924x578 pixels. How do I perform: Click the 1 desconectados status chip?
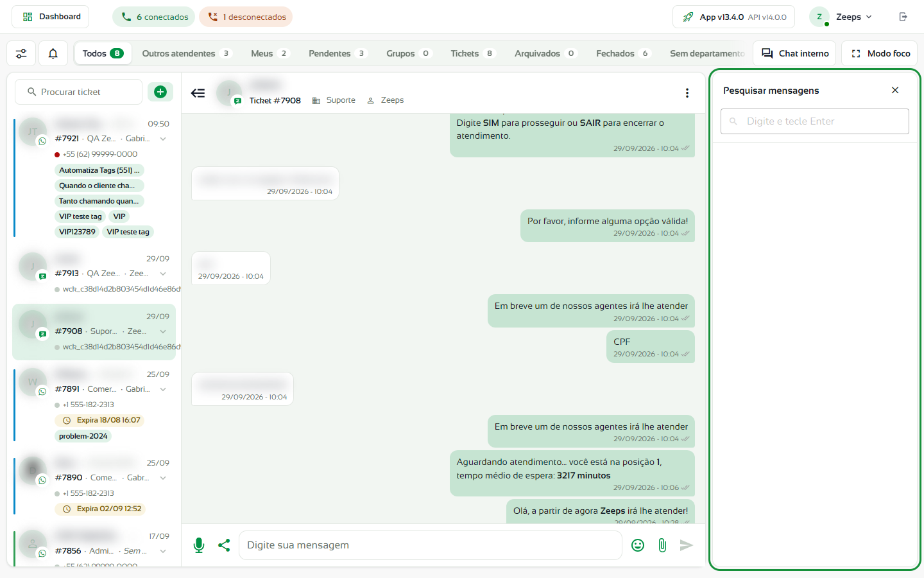tap(246, 17)
